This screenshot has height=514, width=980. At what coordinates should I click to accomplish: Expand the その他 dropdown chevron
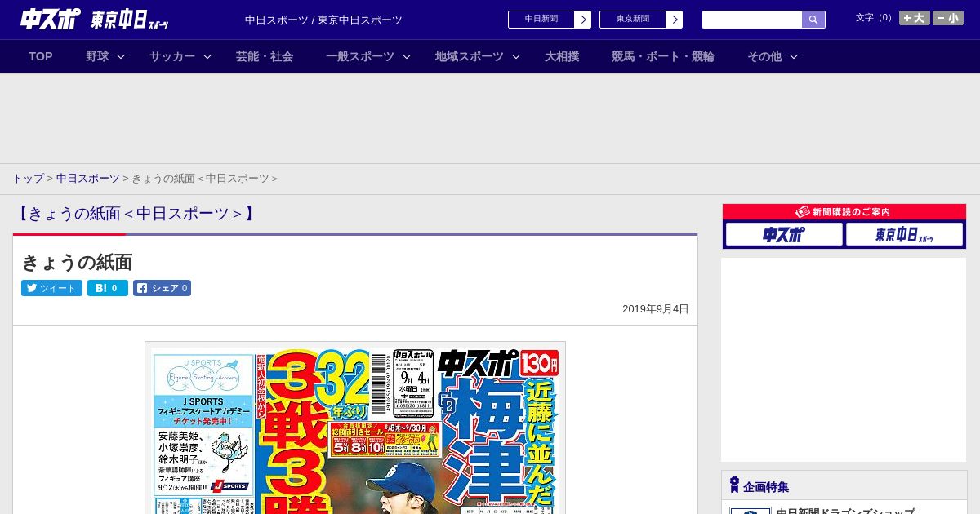pos(794,56)
